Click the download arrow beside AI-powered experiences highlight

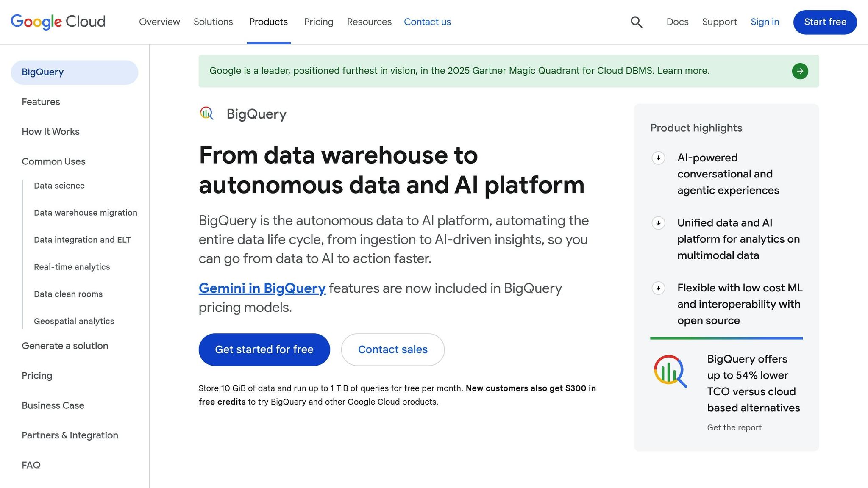658,158
